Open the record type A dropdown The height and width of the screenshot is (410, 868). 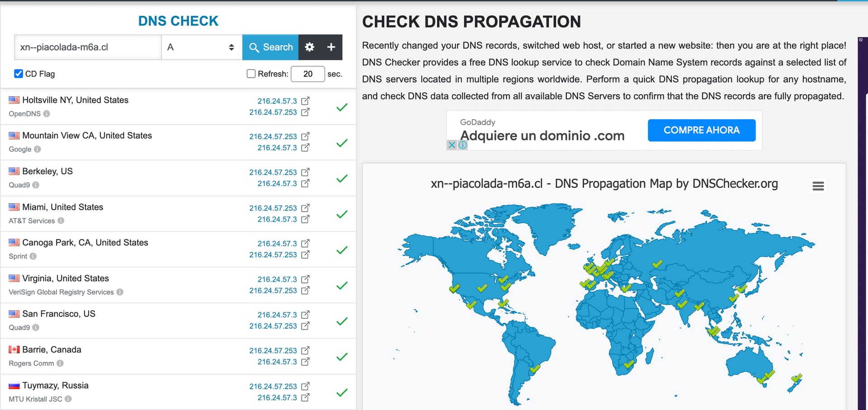click(202, 47)
